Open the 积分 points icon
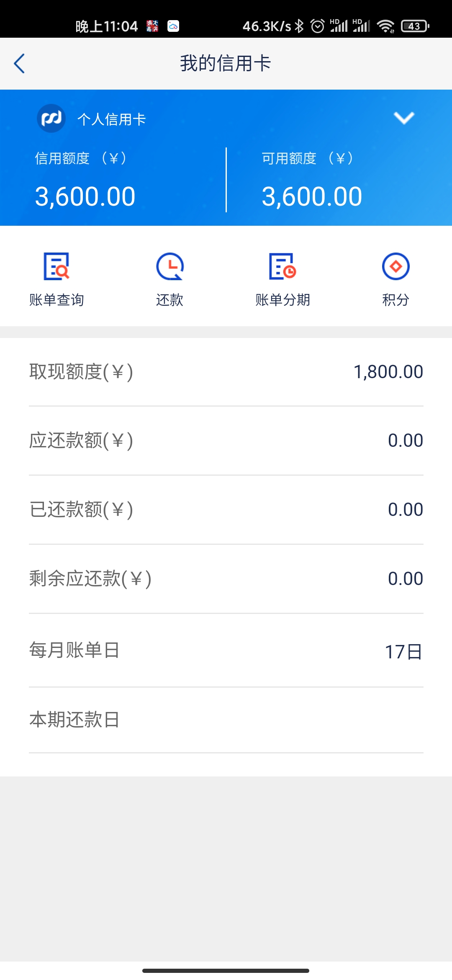 click(x=395, y=266)
